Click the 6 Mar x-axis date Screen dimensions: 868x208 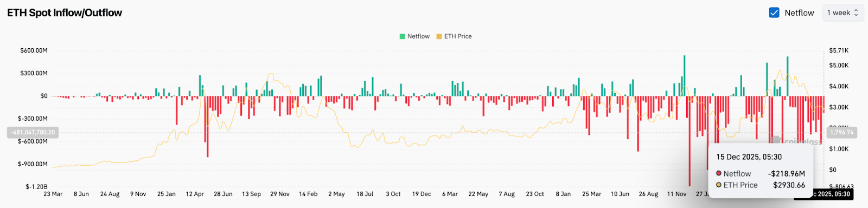tap(450, 194)
